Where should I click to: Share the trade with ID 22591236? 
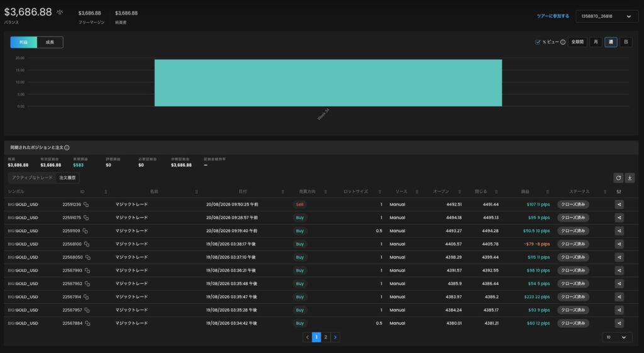click(619, 205)
